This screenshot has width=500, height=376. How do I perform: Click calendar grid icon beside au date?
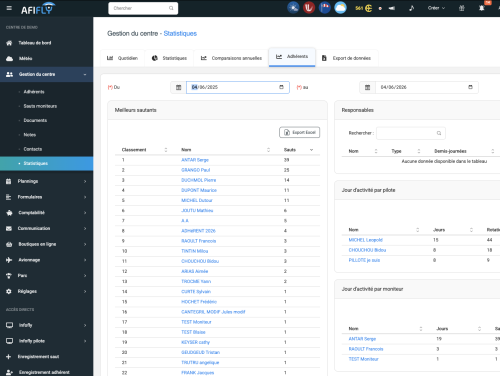(367, 87)
